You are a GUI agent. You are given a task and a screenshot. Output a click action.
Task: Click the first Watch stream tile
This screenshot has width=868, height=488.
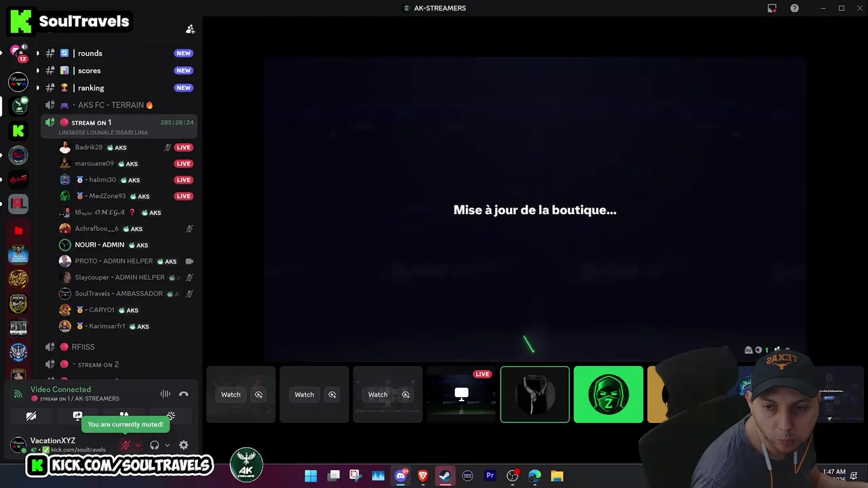click(241, 394)
